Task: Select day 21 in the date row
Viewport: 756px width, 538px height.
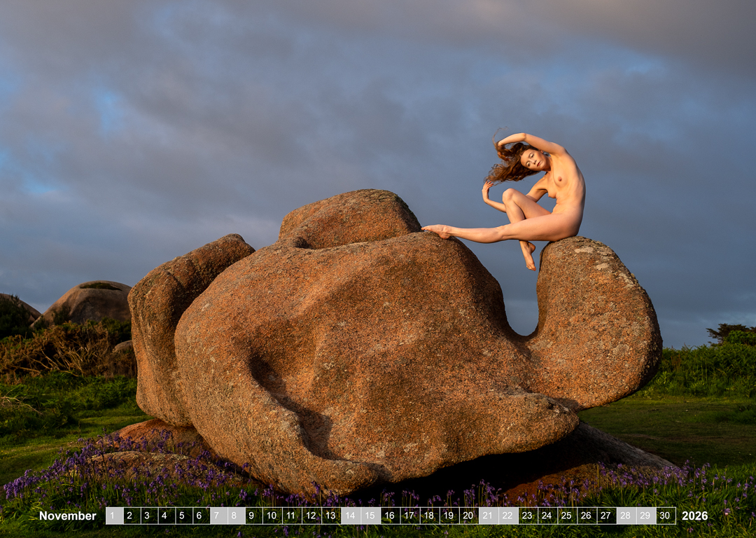Action: 488,516
